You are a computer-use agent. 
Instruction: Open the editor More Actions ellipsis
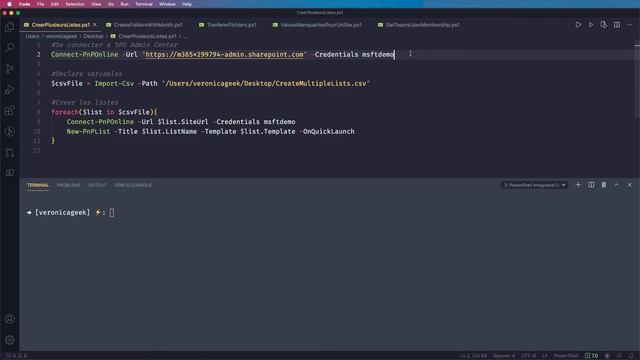630,25
